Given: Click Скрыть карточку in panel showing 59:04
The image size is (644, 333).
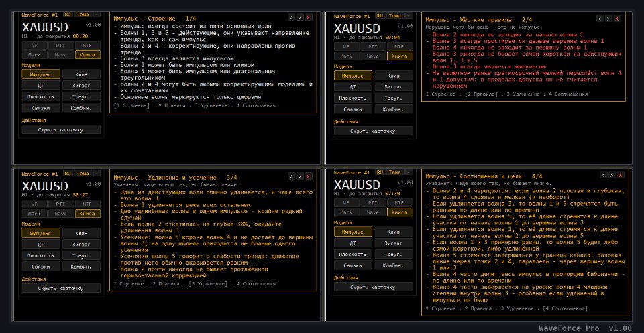Looking at the screenshot, I should point(373,131).
